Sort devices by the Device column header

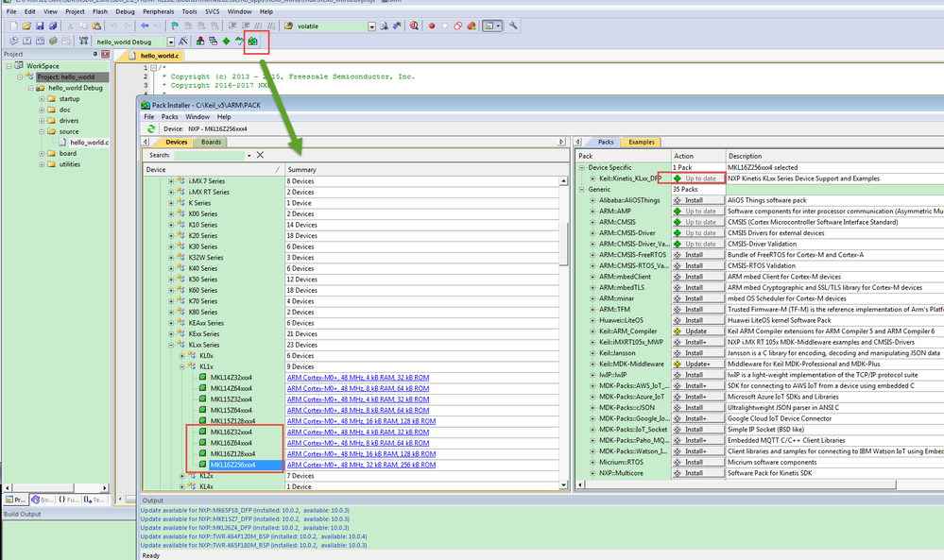click(214, 170)
